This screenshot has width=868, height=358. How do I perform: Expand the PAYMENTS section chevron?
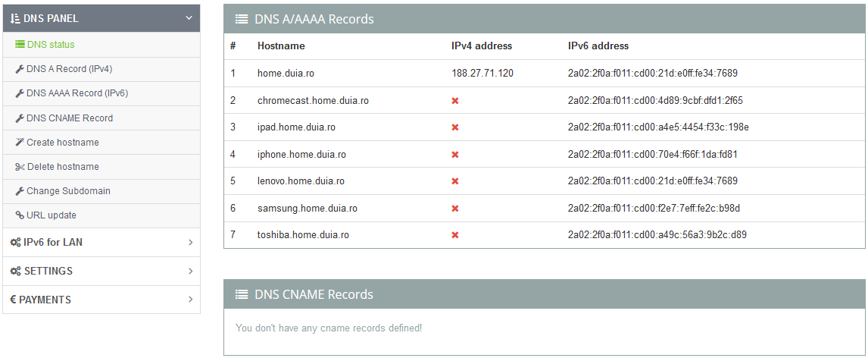[x=190, y=300]
